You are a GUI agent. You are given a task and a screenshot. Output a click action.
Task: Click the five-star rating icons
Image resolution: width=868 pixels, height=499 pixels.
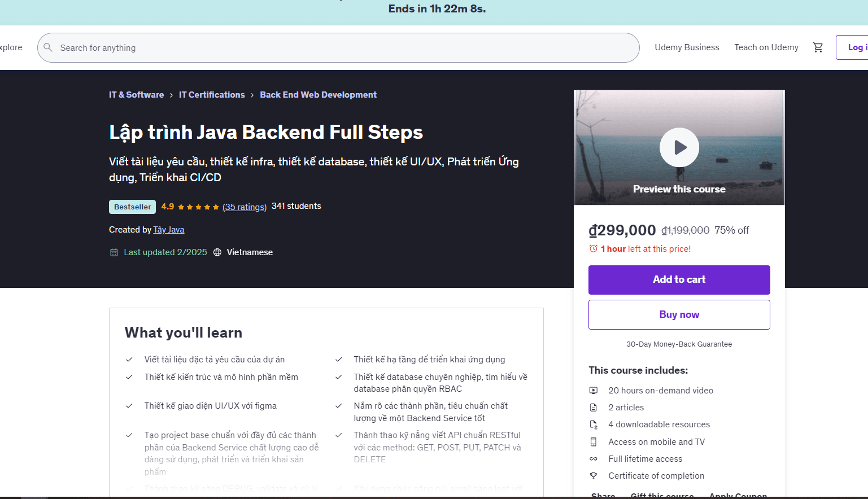198,207
